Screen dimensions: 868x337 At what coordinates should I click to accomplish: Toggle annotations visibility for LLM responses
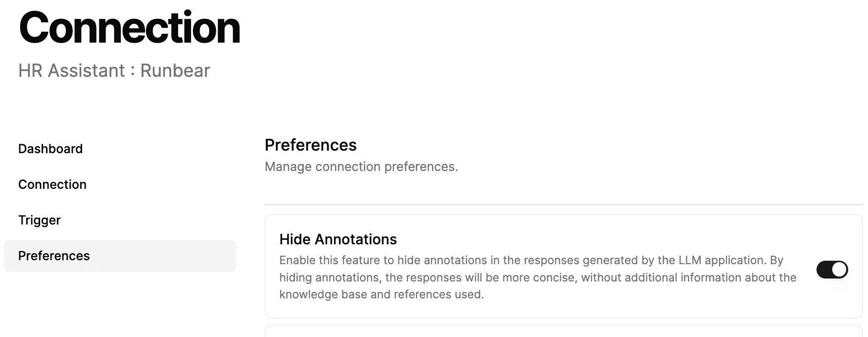click(x=832, y=269)
